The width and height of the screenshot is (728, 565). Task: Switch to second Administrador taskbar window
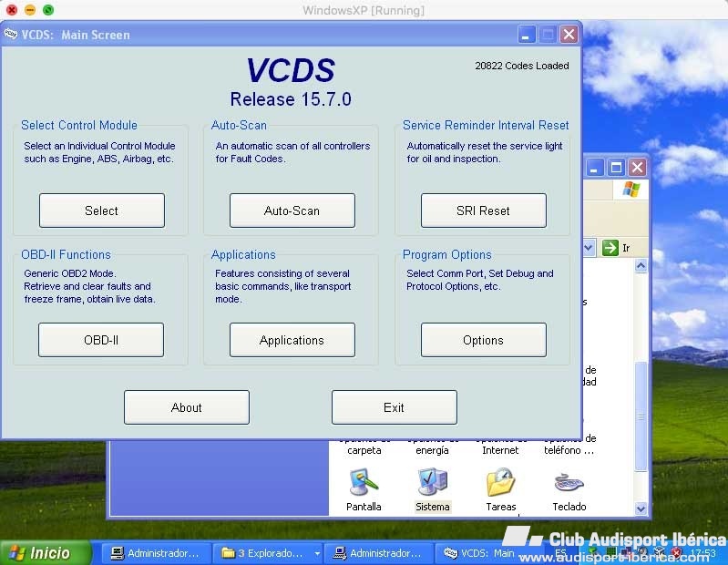pos(378,553)
